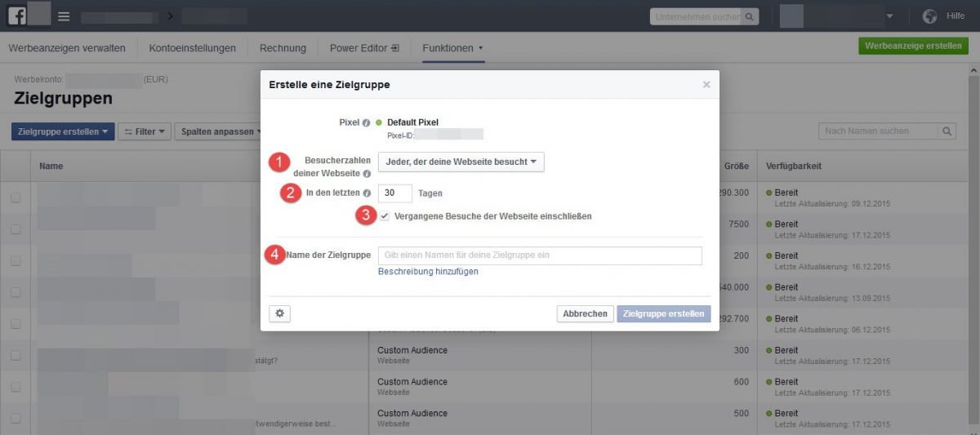Toggle Vergangene Besuche der Webseite einschließen

pyautogui.click(x=385, y=216)
